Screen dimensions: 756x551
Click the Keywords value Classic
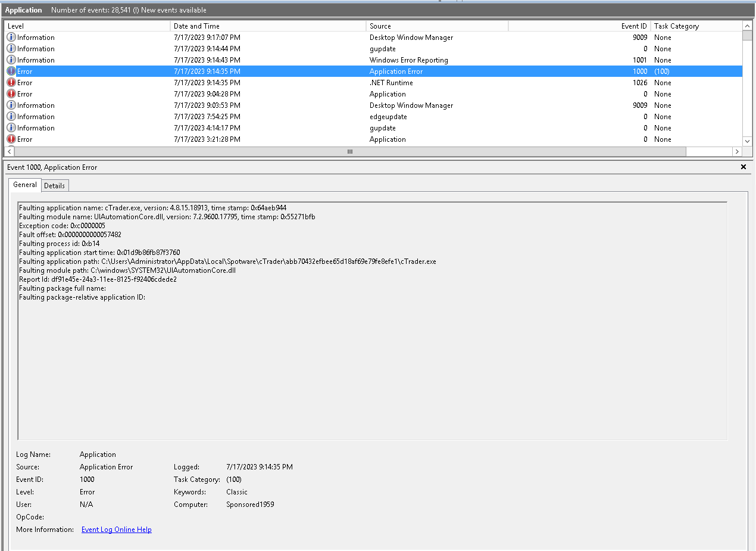tap(237, 492)
